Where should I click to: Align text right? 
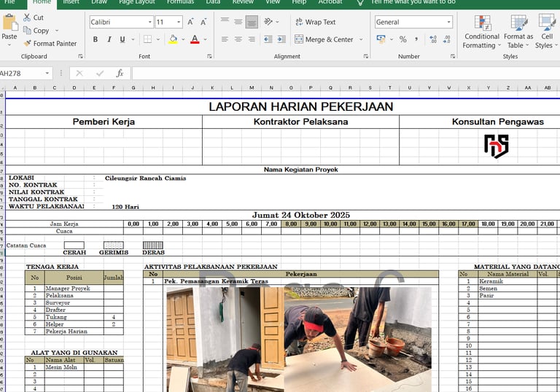pos(252,39)
